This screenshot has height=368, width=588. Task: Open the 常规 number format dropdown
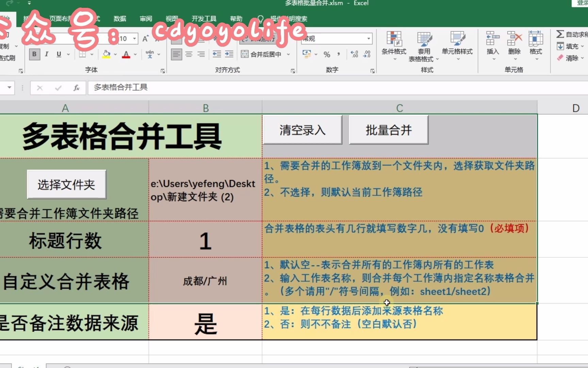369,39
